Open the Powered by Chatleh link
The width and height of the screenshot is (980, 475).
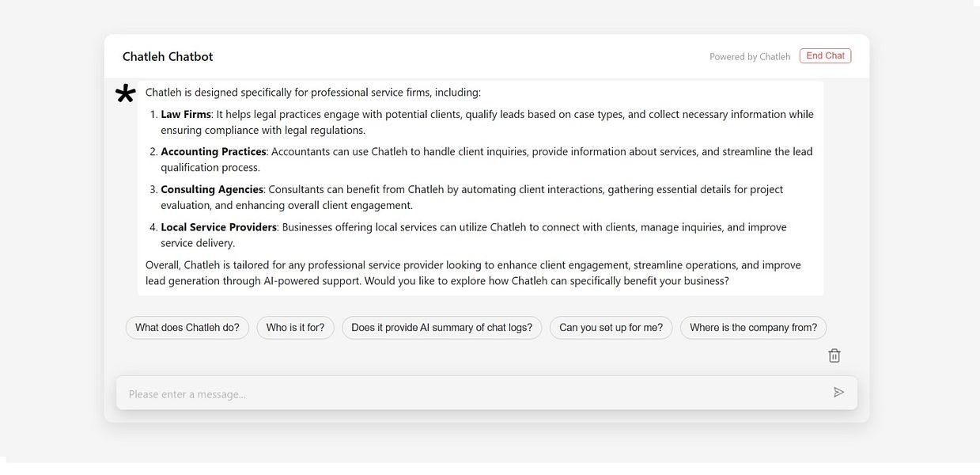point(750,56)
